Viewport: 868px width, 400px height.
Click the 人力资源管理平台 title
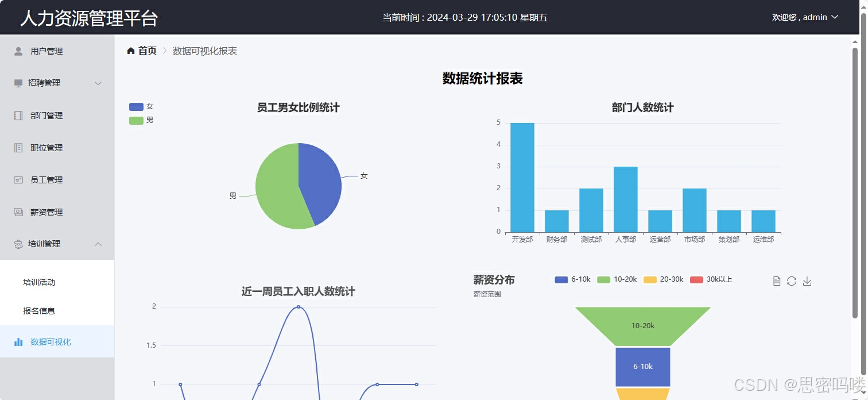click(89, 18)
